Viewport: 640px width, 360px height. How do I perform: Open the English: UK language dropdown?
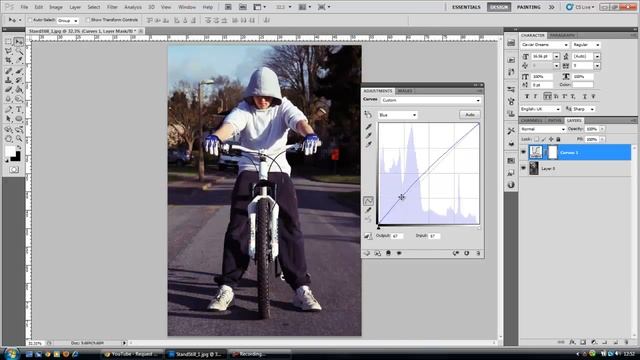(541, 109)
